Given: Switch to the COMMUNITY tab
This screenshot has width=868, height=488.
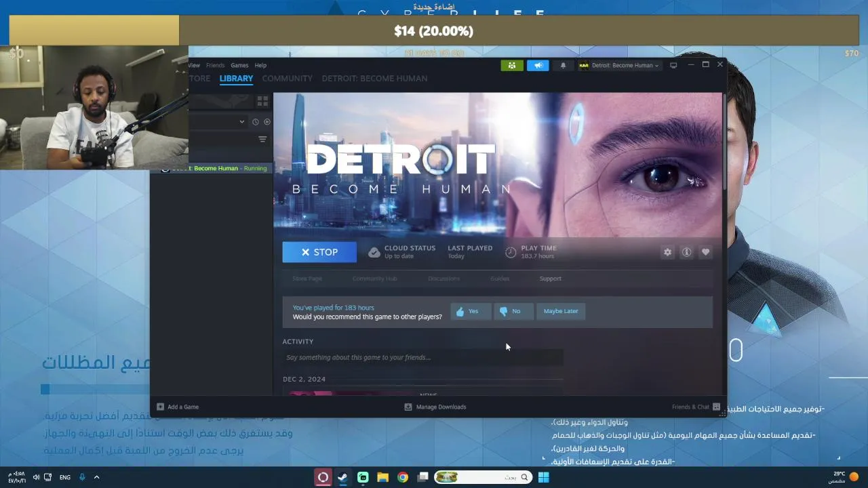Looking at the screenshot, I should [287, 79].
